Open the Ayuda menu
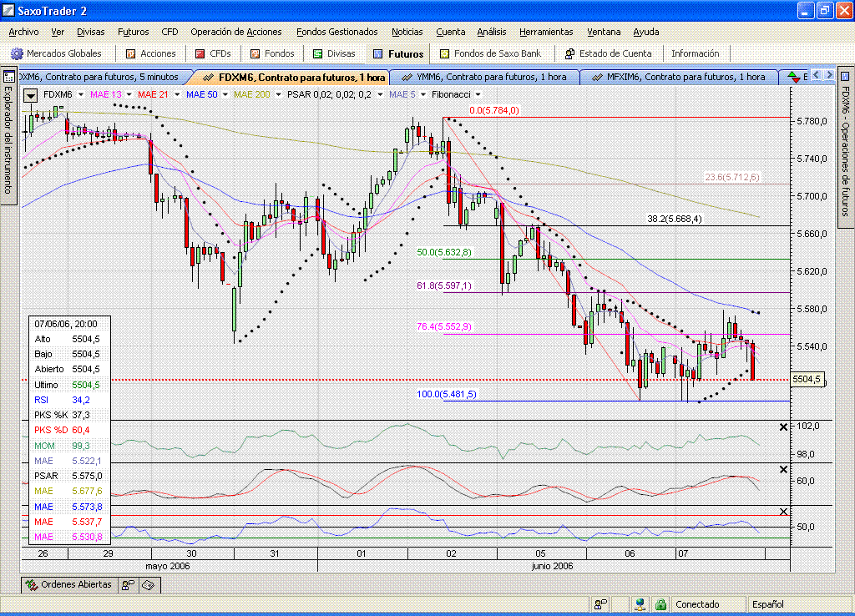The width and height of the screenshot is (855, 616). pyautogui.click(x=646, y=32)
